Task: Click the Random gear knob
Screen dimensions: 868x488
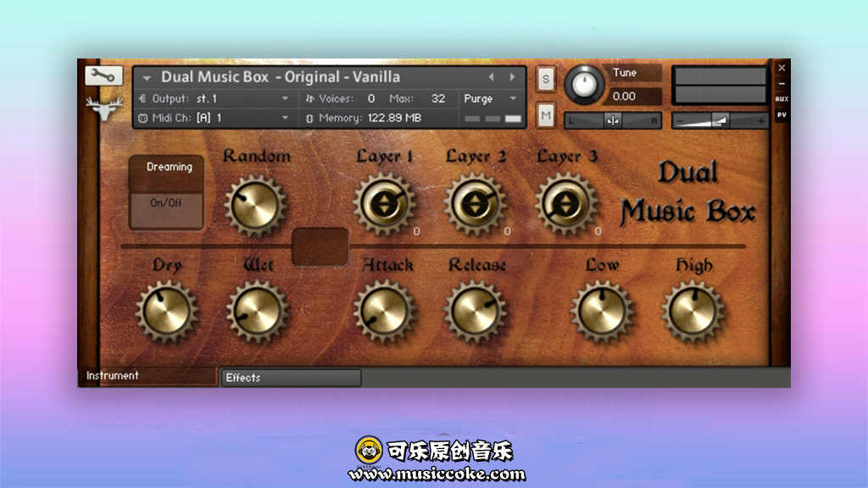Action: click(x=255, y=206)
